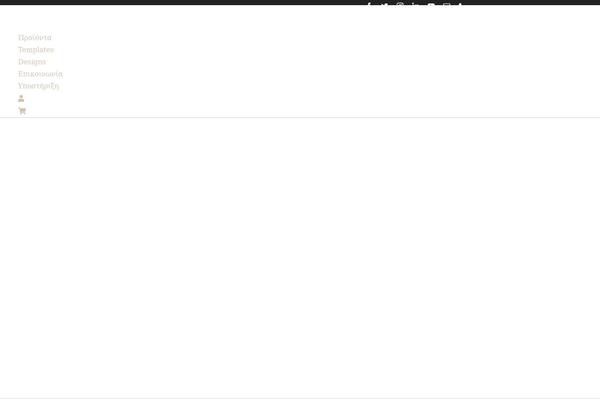Screen dimensions: 600x400
Task: Open the Instagram icon in top bar
Action: [400, 4]
